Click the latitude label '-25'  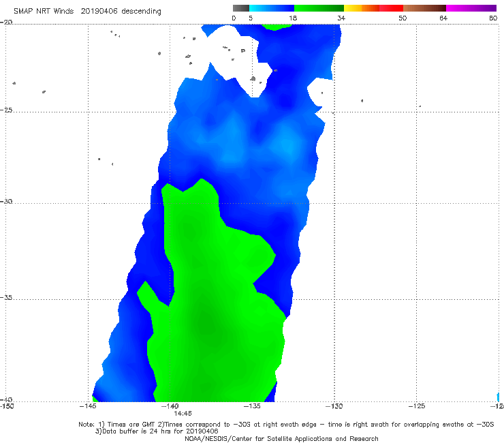click(6, 110)
